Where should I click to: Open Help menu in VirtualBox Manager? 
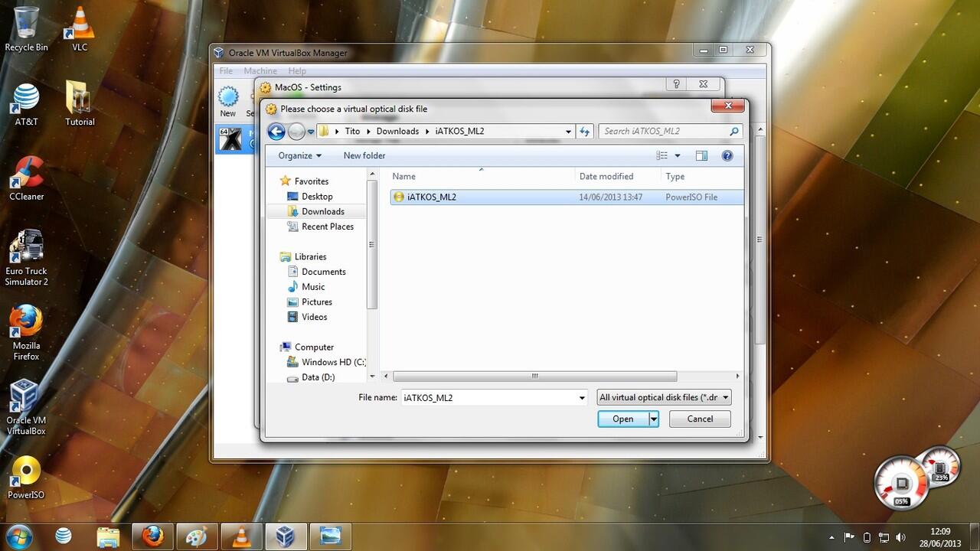point(297,71)
